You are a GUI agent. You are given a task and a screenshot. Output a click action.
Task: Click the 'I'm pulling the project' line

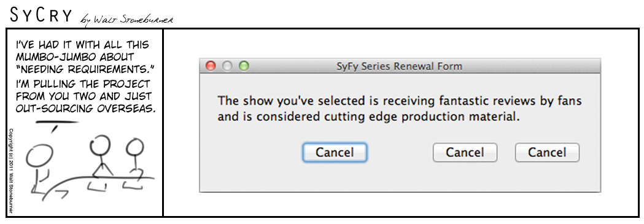[x=83, y=84]
